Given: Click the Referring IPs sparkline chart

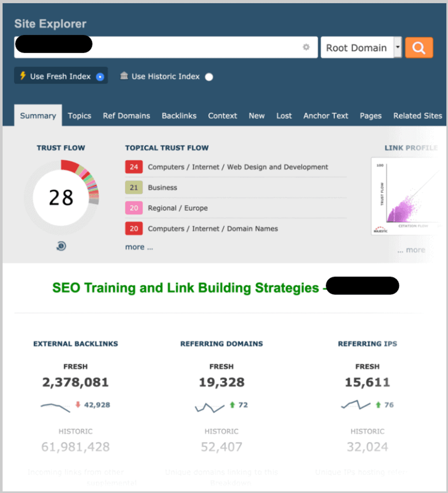Looking at the screenshot, I should click(356, 405).
